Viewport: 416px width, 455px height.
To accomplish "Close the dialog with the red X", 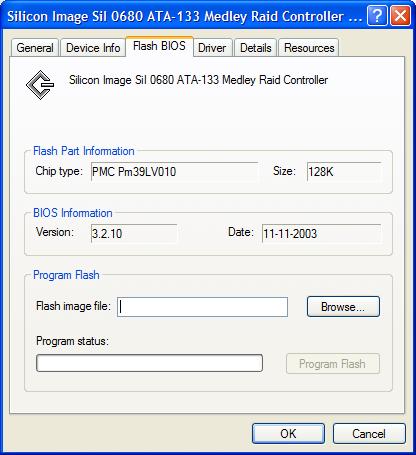I will [400, 16].
